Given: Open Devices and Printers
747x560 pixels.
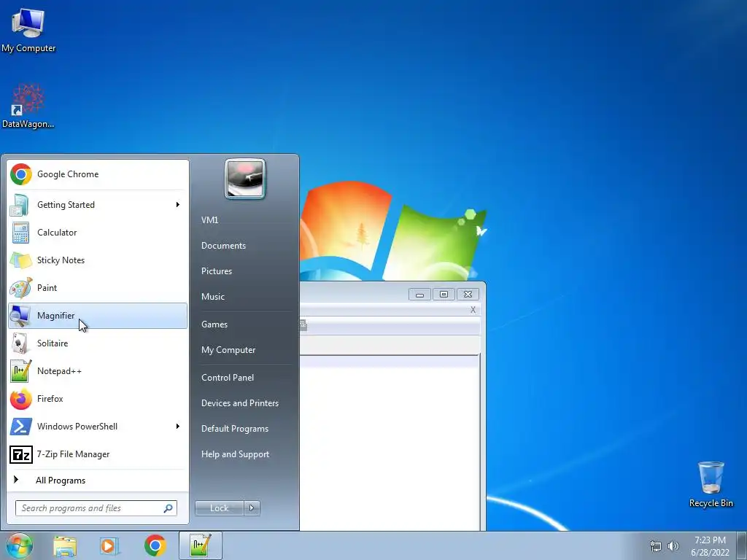Looking at the screenshot, I should pyautogui.click(x=245, y=403).
